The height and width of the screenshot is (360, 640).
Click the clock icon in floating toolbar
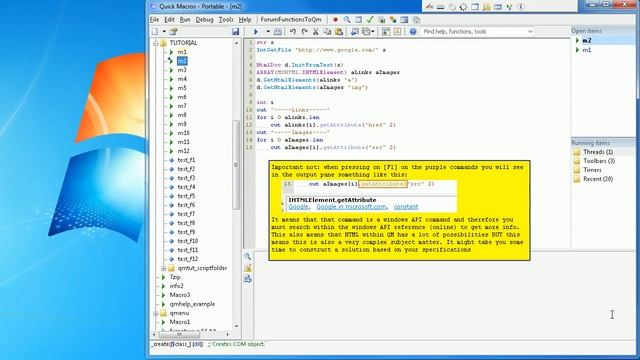(452, 7)
